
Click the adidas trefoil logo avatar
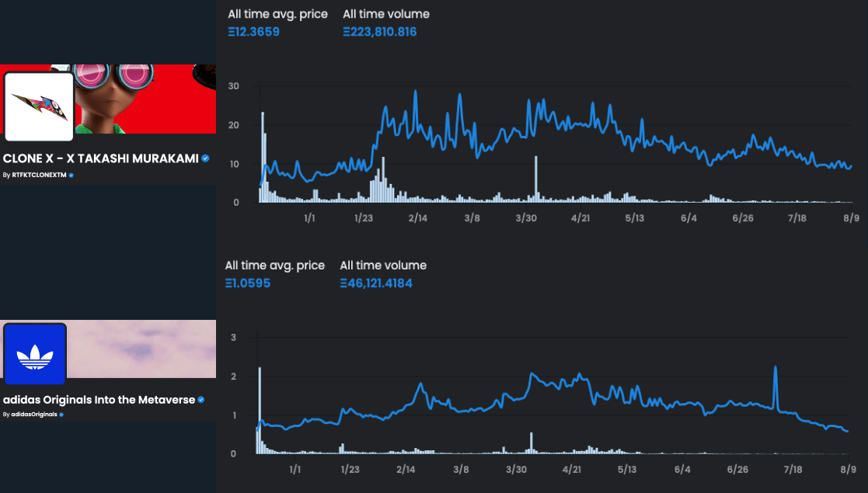[35, 356]
